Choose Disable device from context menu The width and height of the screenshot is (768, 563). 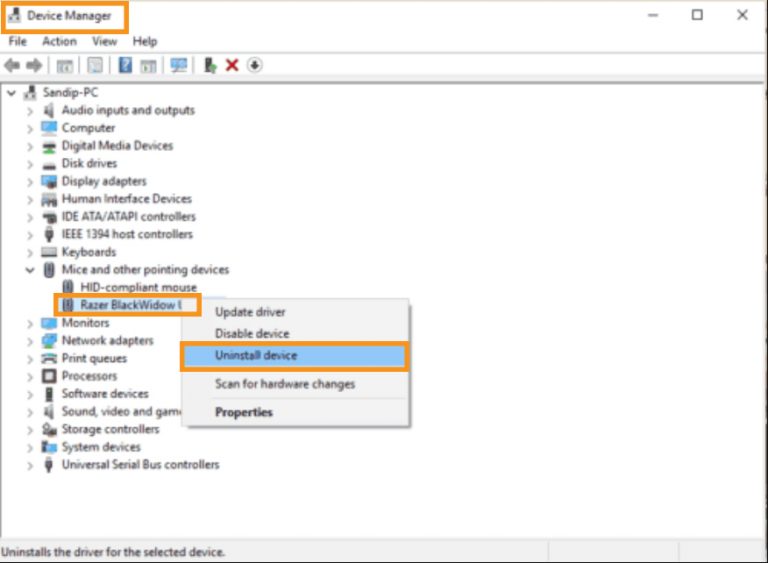coord(296,334)
